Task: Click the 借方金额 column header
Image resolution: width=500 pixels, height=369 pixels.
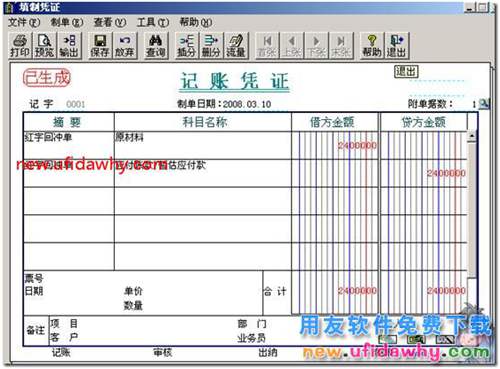Action: click(335, 122)
